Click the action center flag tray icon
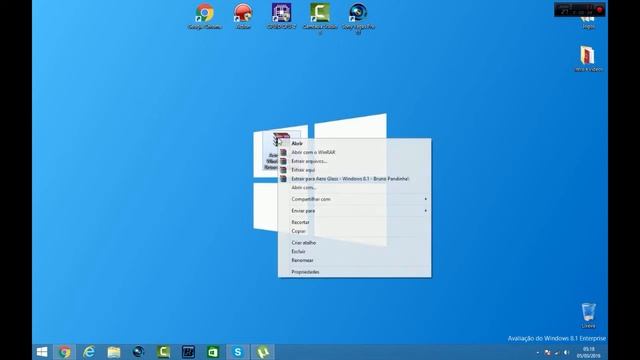640x360 pixels. pyautogui.click(x=548, y=352)
